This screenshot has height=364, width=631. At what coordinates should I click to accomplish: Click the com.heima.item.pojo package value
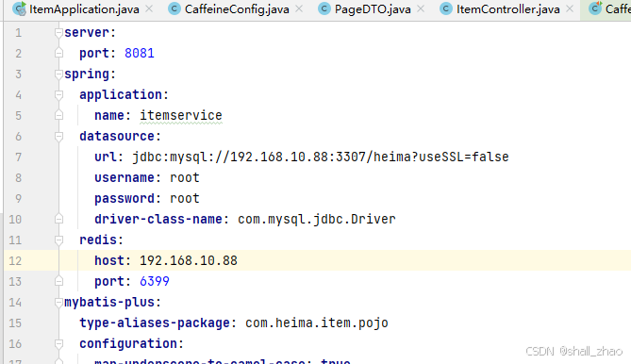pos(317,323)
